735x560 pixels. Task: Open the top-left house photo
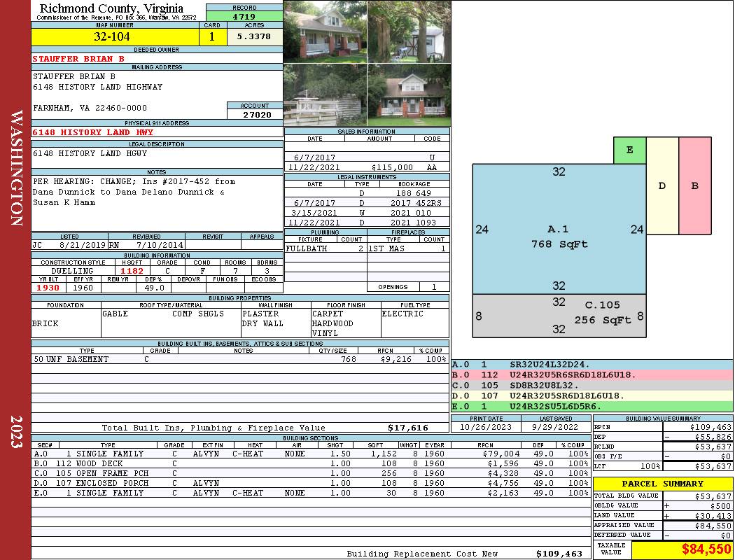pyautogui.click(x=325, y=31)
